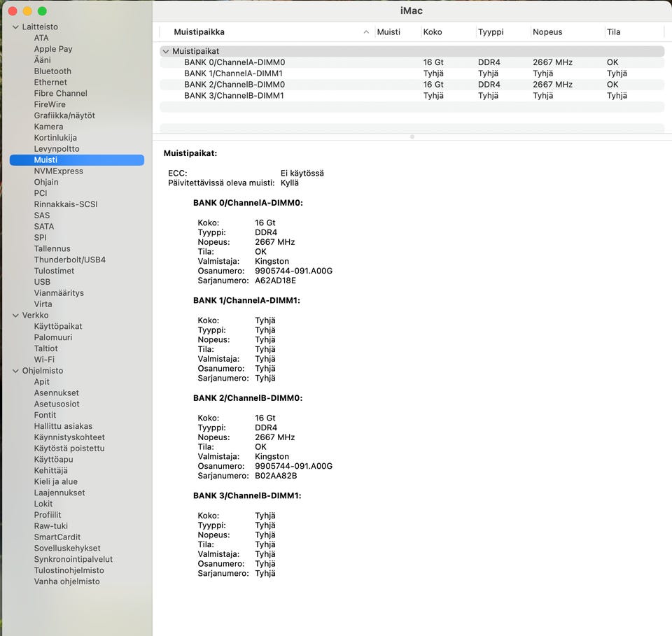Select the BANK 0/ChannelA-DIMM0 table row
This screenshot has width=672, height=636.
234,62
